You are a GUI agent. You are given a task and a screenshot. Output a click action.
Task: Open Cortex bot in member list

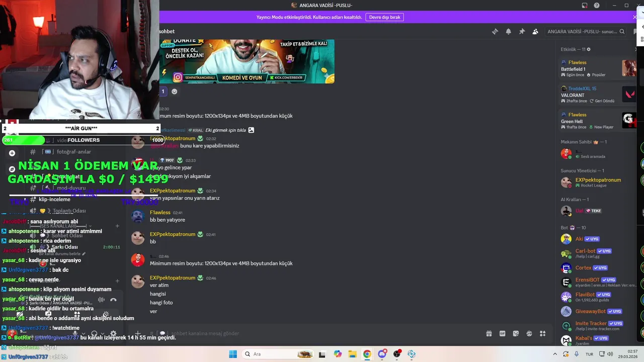coord(598,267)
